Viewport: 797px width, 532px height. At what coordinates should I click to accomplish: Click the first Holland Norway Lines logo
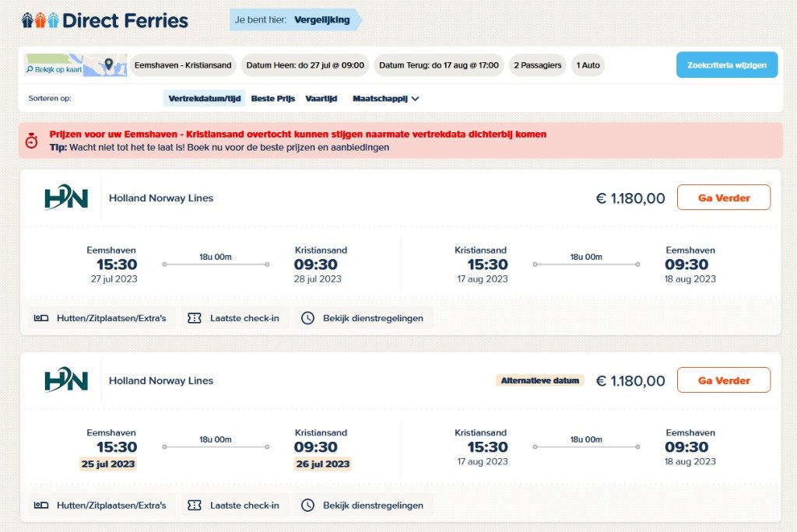(x=66, y=198)
